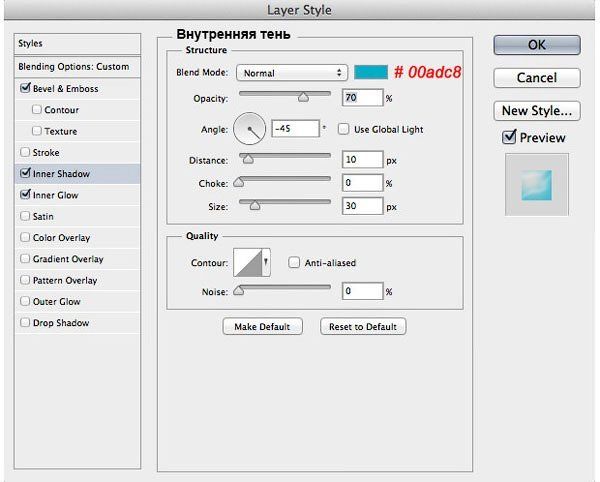Click Reset to Default button
This screenshot has width=600, height=482.
[363, 327]
